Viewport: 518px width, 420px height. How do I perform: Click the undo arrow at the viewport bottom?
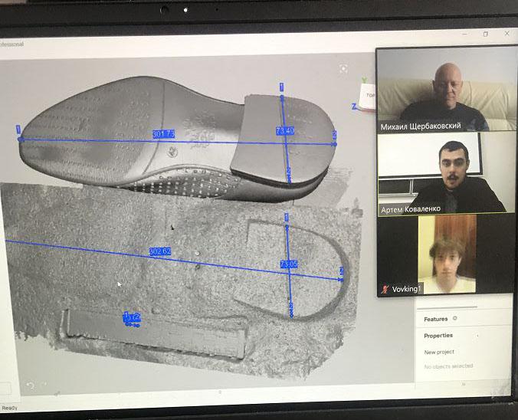pos(30,385)
